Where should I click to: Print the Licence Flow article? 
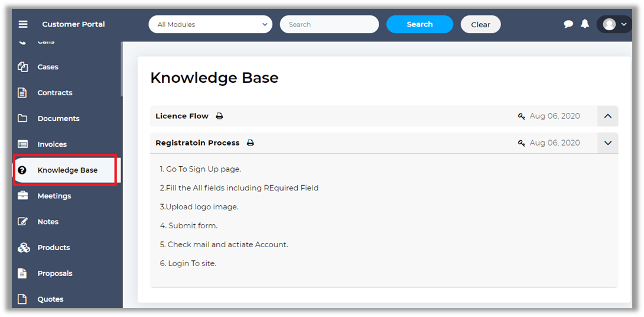[x=219, y=117]
